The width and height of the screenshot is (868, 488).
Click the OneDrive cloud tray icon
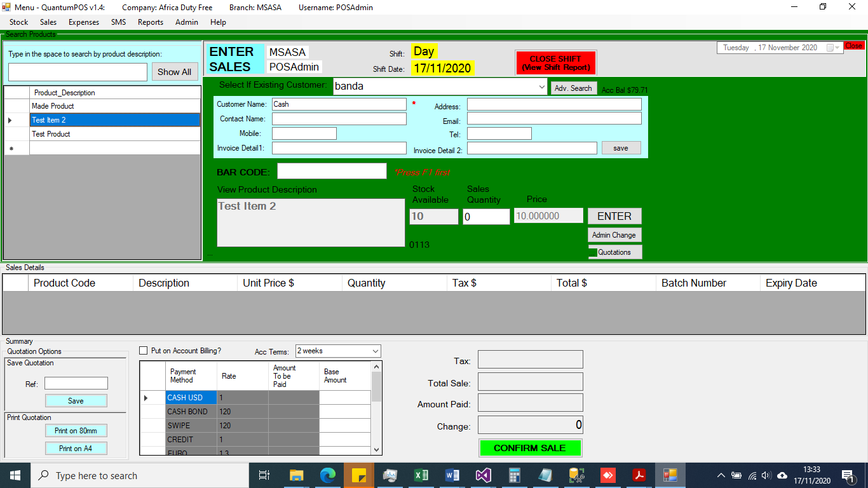pos(782,475)
